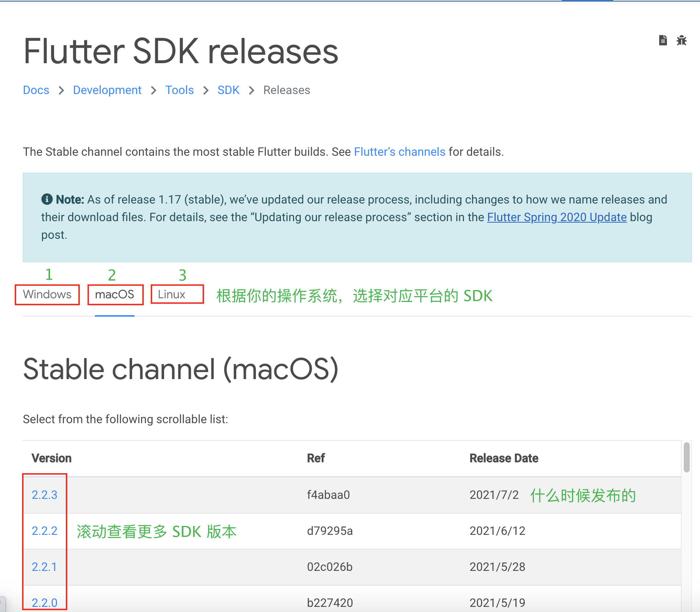
Task: Download Flutter version 2.2.1
Action: point(44,567)
